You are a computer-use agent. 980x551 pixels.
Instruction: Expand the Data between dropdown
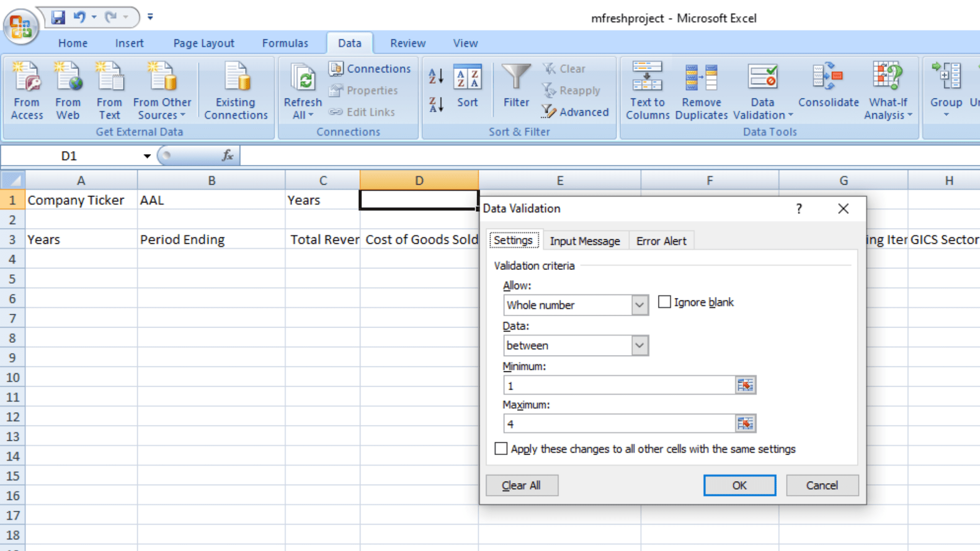click(x=639, y=345)
